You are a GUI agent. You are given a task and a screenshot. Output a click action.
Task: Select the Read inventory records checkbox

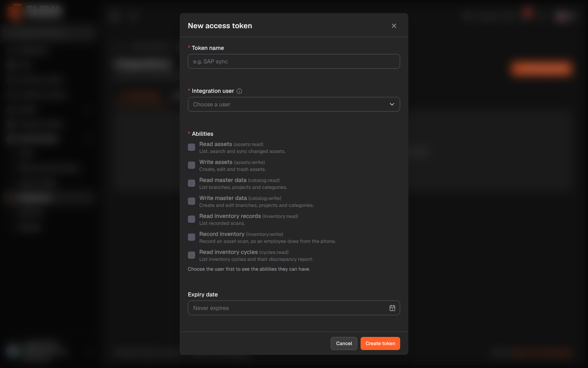pos(192,219)
